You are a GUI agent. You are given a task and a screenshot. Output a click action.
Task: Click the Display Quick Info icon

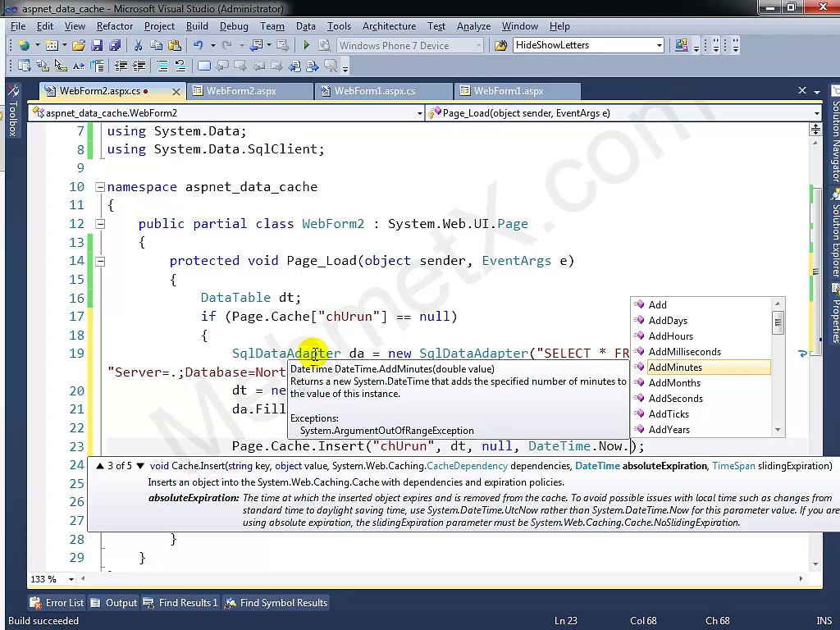click(x=61, y=66)
